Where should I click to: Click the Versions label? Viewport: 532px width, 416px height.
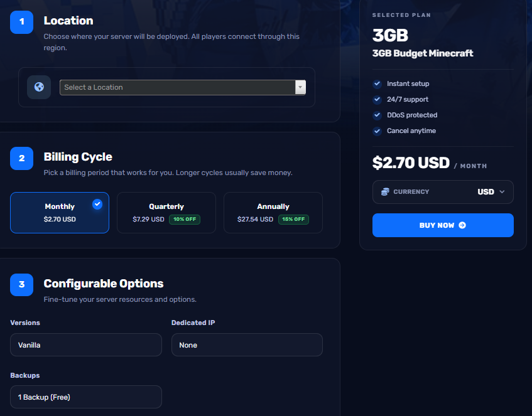[x=25, y=323]
